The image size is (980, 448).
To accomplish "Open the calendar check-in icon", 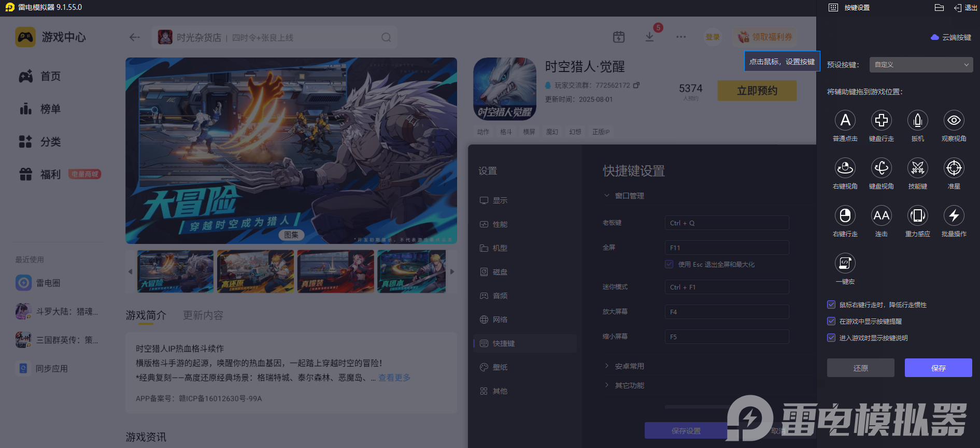I will click(619, 37).
